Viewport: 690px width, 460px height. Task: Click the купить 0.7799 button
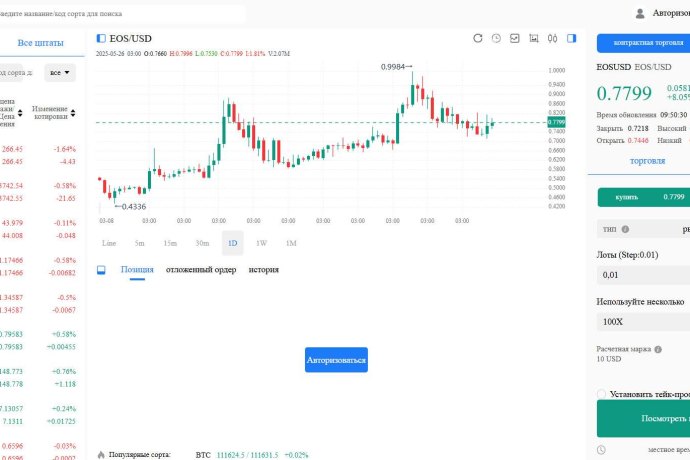643,197
